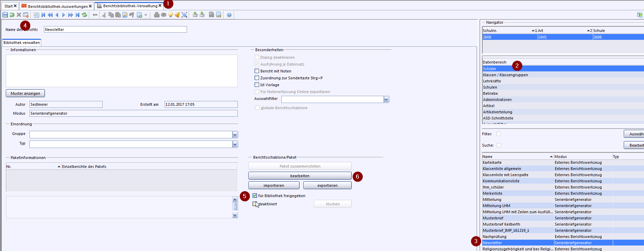This screenshot has height=251, width=644.
Task: Click the green undo arrow icon
Action: pyautogui.click(x=12, y=15)
